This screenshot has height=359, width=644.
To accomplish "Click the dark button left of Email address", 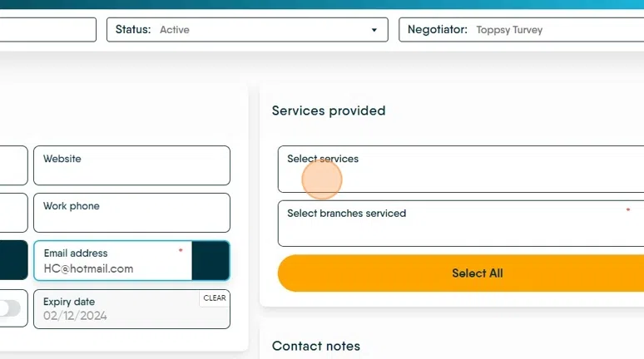I will (x=12, y=261).
